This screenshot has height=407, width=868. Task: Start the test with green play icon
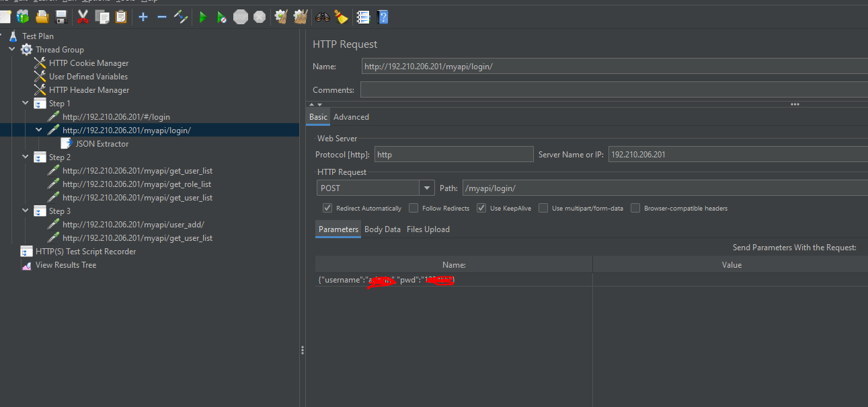click(x=202, y=17)
